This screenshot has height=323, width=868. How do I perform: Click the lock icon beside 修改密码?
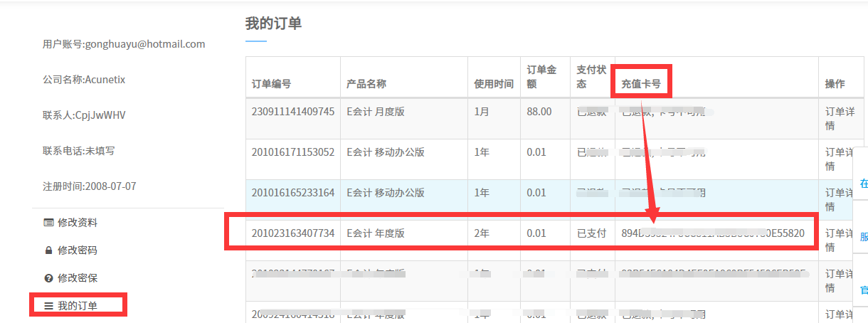[48, 250]
